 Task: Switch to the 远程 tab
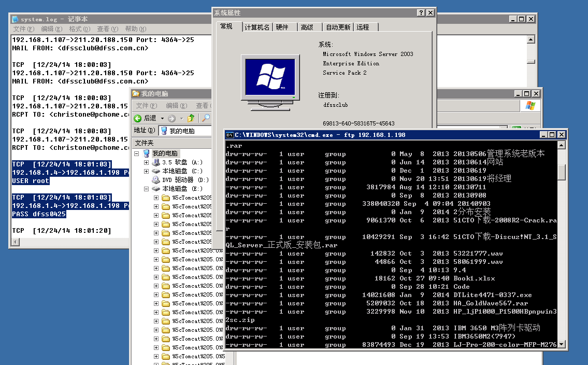[363, 27]
